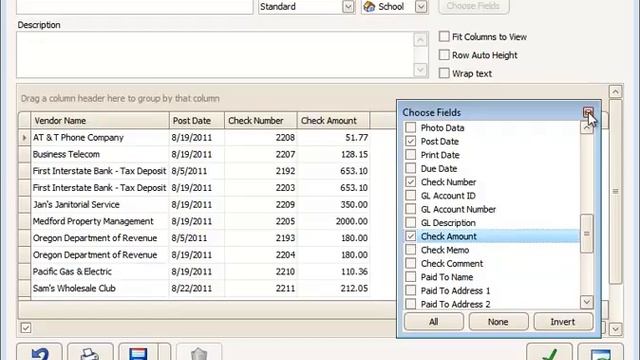Image resolution: width=640 pixels, height=360 pixels.
Task: Uncheck the Post Date field
Action: tap(411, 141)
